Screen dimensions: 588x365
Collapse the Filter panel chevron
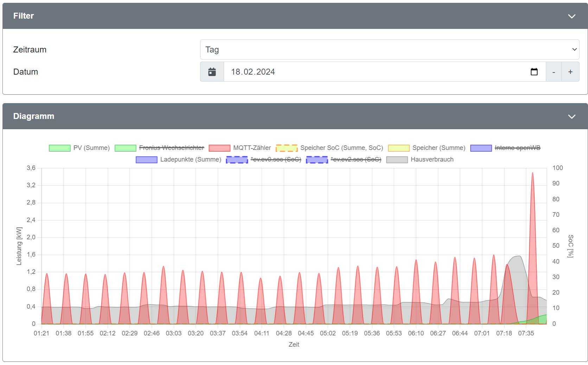coord(571,16)
